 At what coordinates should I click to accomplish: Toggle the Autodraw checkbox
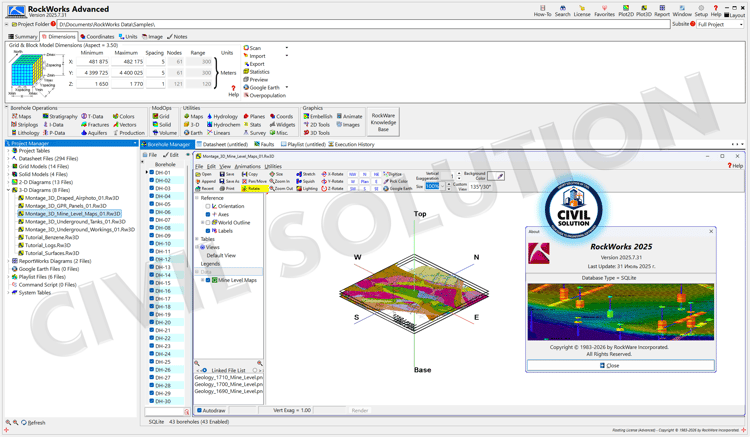tap(199, 410)
